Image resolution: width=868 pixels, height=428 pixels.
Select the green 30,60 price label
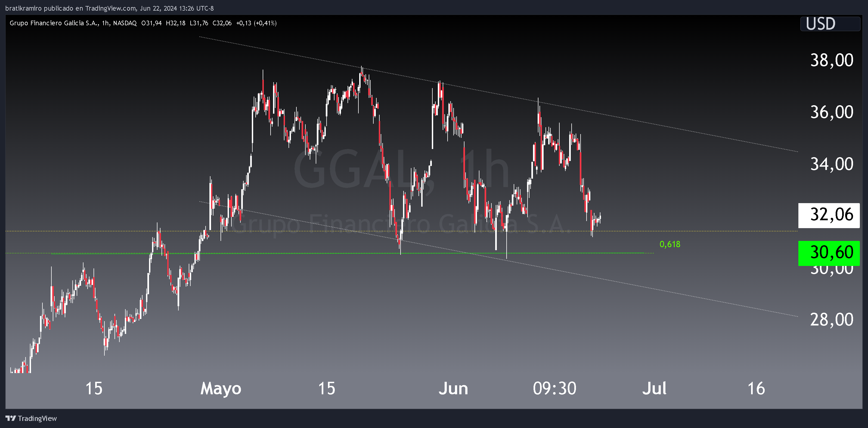[x=829, y=253]
